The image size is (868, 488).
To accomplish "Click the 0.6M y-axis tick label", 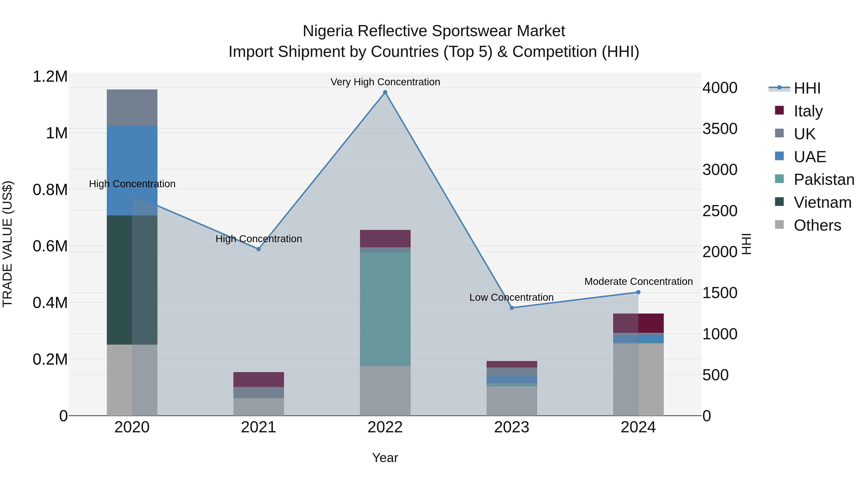I will (x=50, y=246).
